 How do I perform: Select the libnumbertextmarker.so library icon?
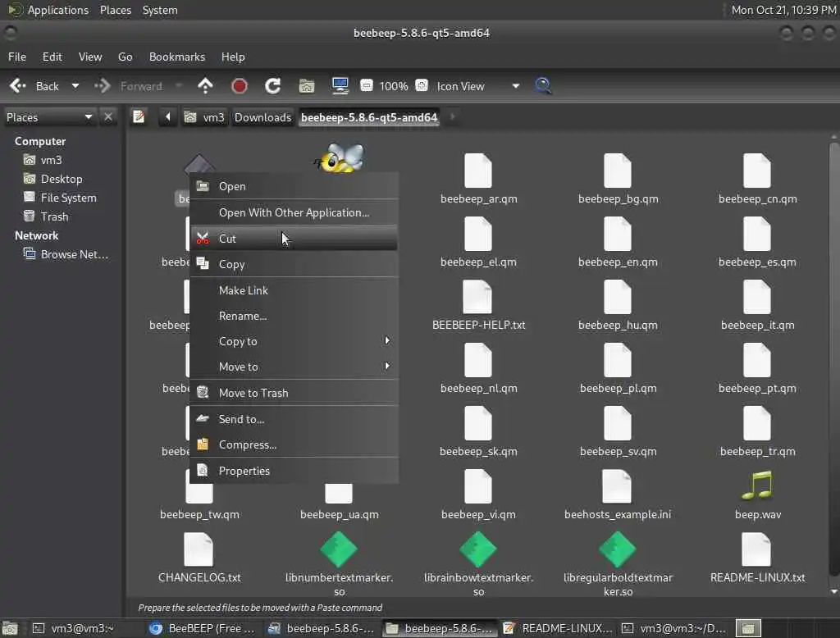(x=339, y=549)
